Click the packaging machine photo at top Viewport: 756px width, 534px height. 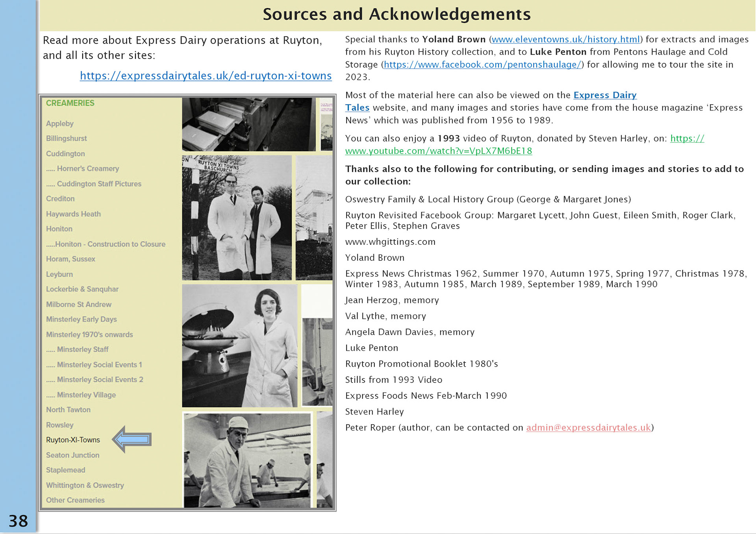[248, 124]
